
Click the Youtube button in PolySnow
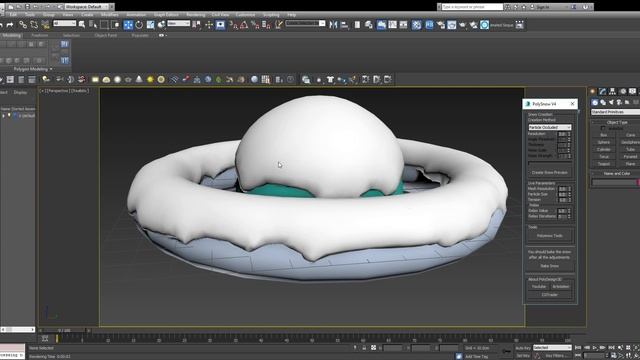(x=539, y=287)
